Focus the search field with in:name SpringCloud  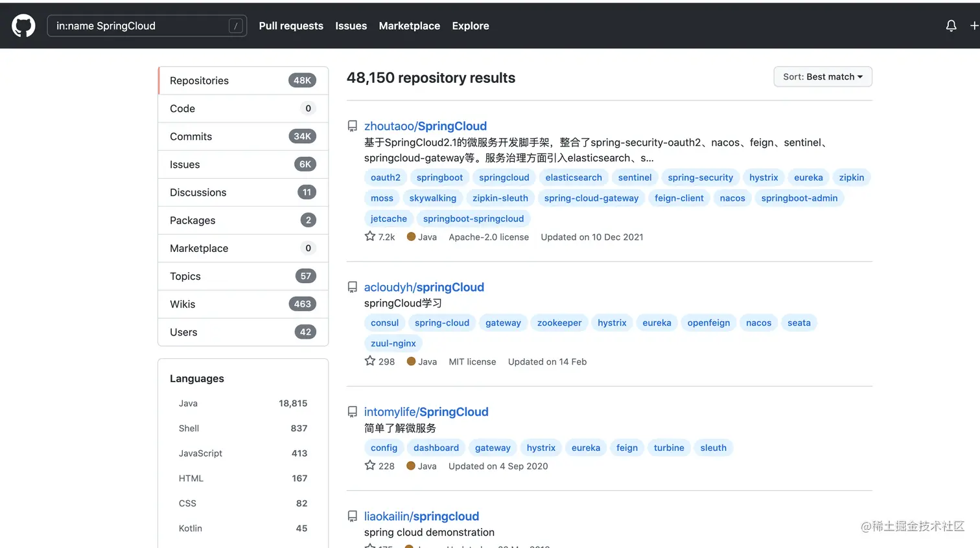tap(139, 26)
